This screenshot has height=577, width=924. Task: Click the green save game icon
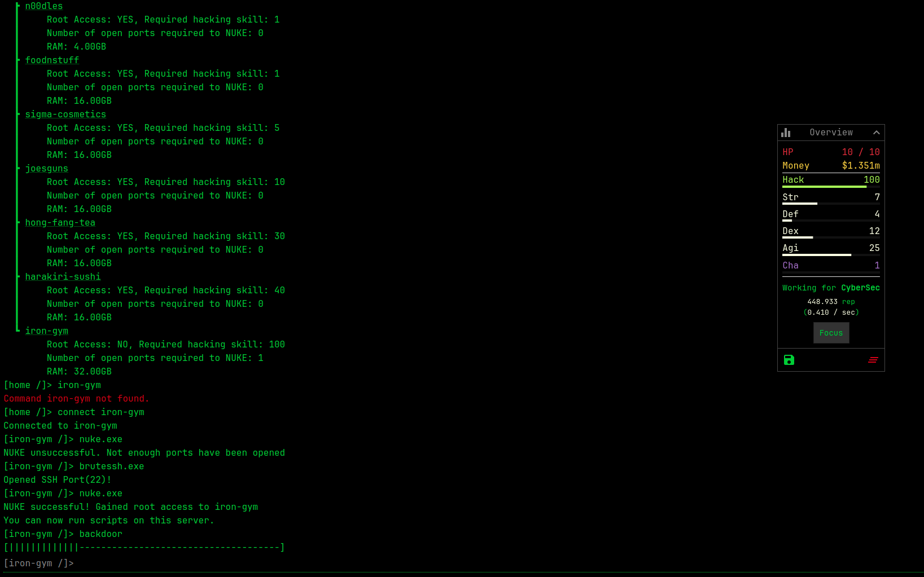tap(789, 360)
